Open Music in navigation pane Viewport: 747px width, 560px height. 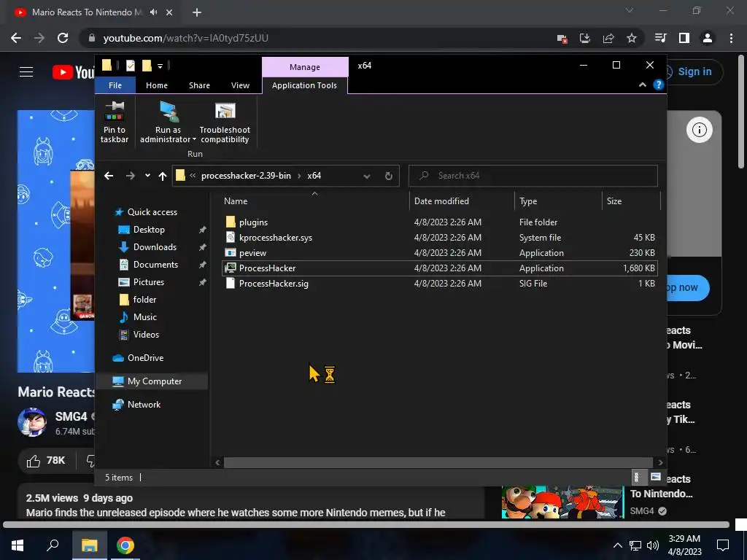(x=145, y=317)
